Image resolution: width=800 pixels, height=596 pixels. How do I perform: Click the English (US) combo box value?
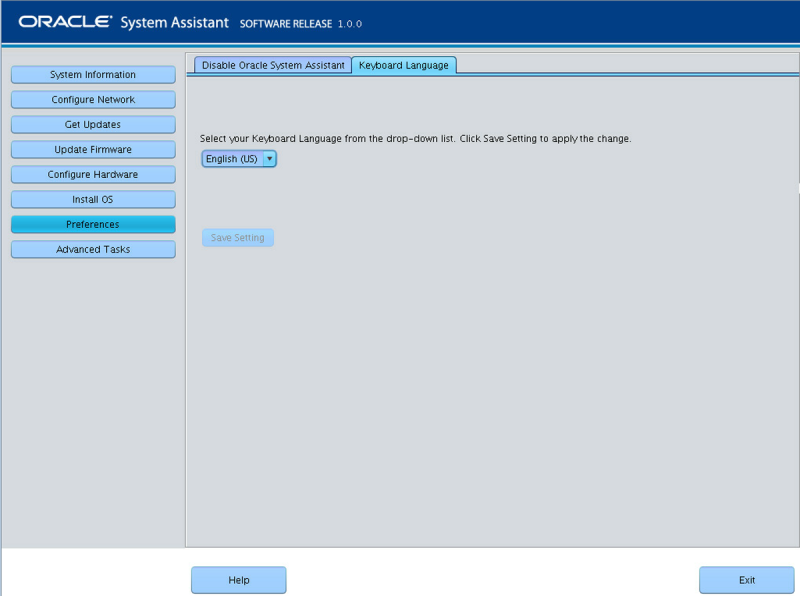tap(232, 159)
